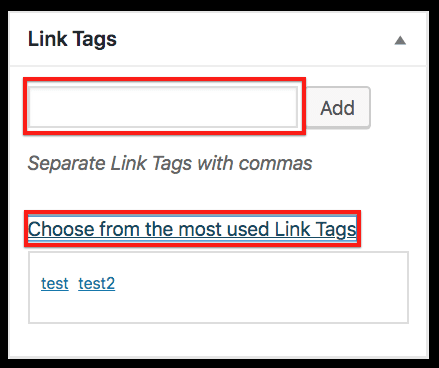Select the test2 tag in the tag cloud
This screenshot has width=439, height=368.
point(97,284)
